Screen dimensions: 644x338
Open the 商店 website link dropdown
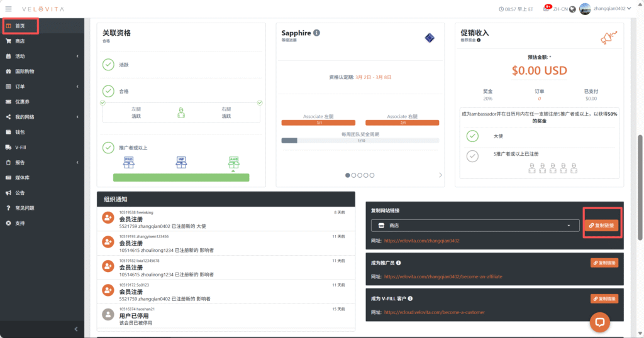[475, 226]
